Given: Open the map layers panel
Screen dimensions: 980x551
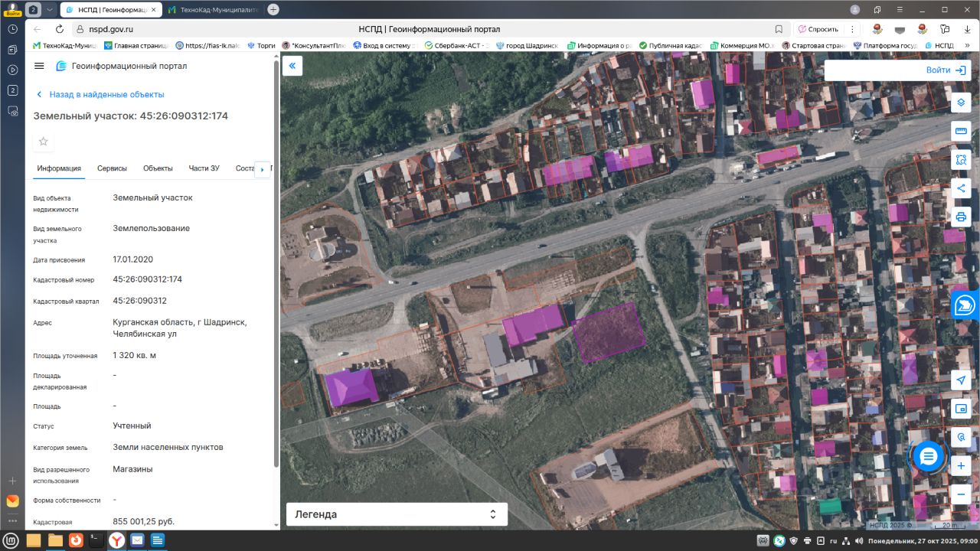Looking at the screenshot, I should [961, 103].
